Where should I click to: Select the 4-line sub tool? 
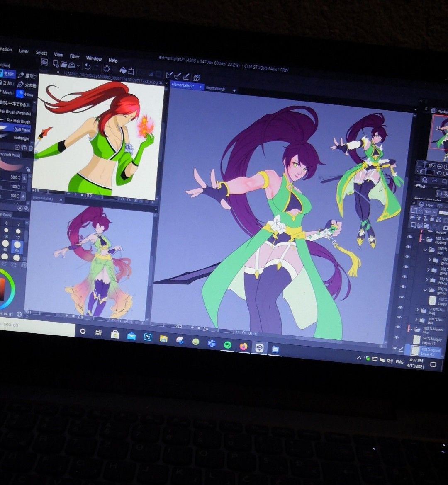point(24,94)
